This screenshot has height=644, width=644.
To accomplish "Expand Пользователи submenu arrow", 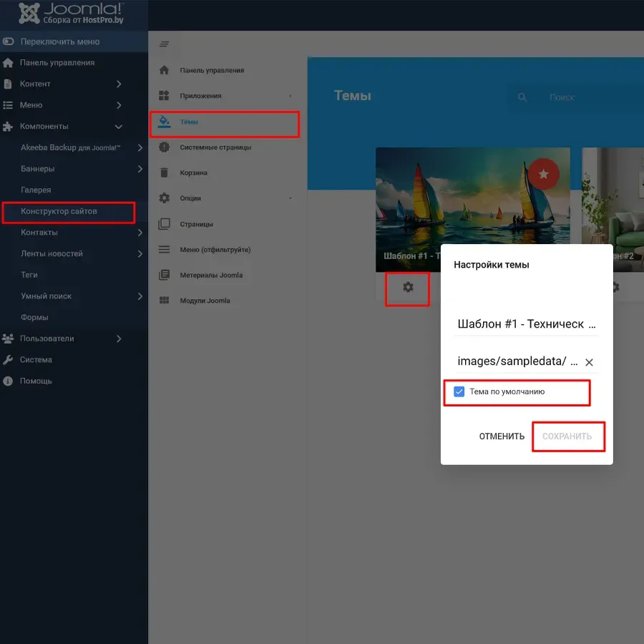I will [119, 338].
